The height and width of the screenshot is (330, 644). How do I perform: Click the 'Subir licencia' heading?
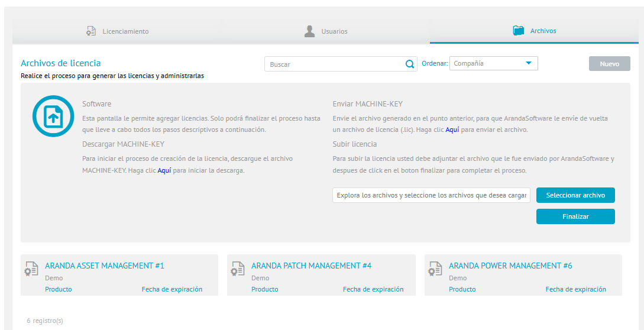pos(355,144)
